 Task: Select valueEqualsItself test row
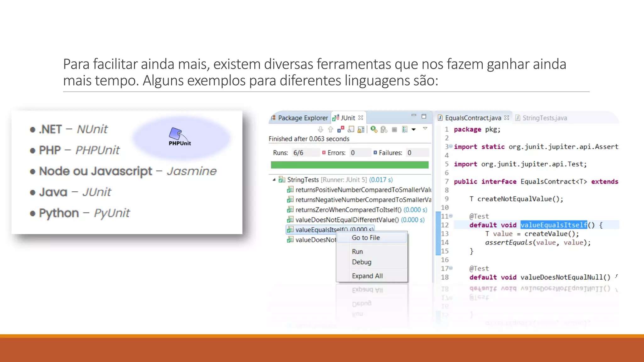[330, 229]
